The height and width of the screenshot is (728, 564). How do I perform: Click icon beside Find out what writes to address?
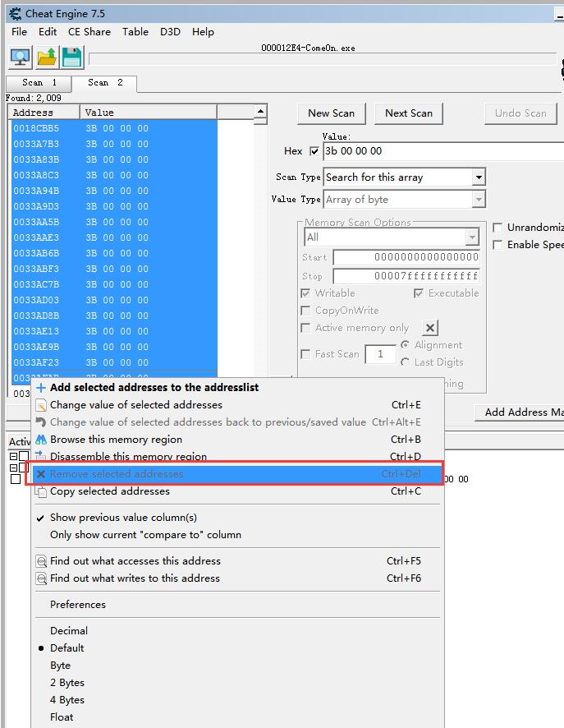pyautogui.click(x=41, y=578)
